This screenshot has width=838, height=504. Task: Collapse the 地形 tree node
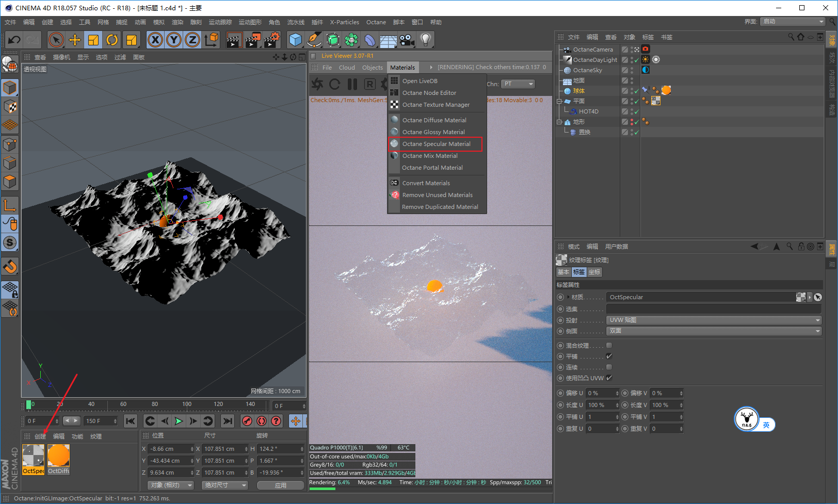tap(559, 122)
